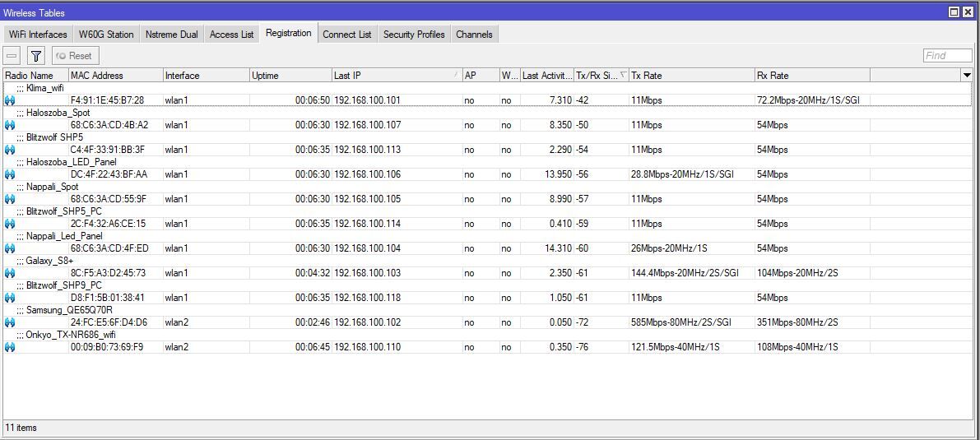
Task: Click the client icon for 00:09:B0:73:69:F9 row
Action: (x=9, y=347)
